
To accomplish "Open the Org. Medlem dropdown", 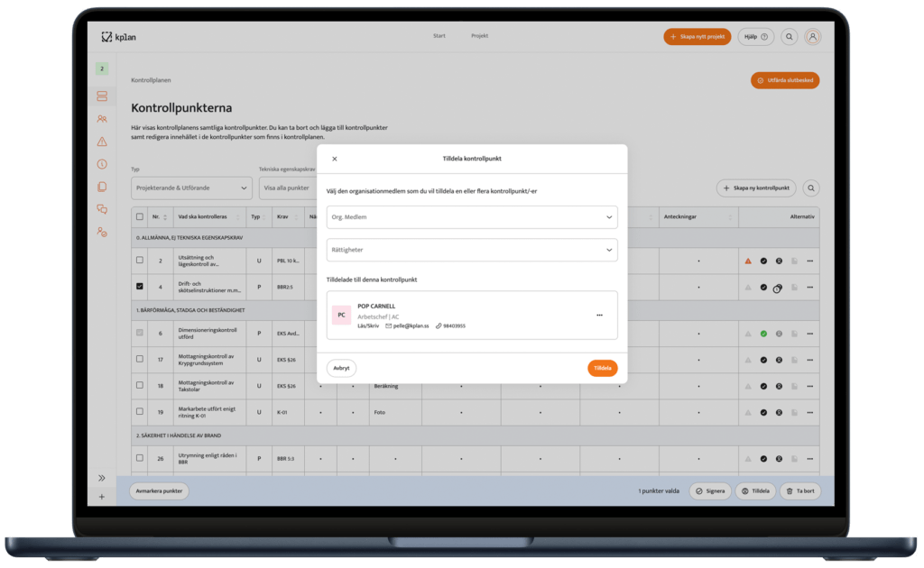I will click(472, 217).
